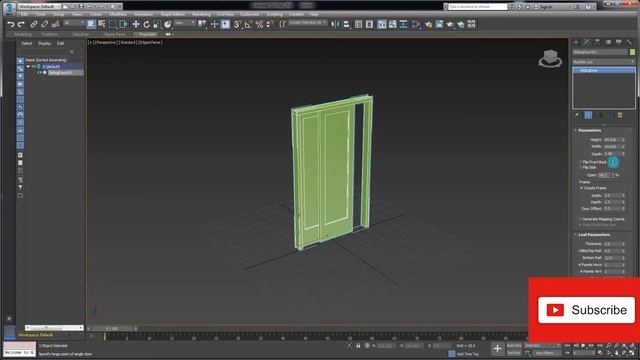The width and height of the screenshot is (640, 360).
Task: Toggle Flip Front Back checkbox
Action: pyautogui.click(x=580, y=162)
